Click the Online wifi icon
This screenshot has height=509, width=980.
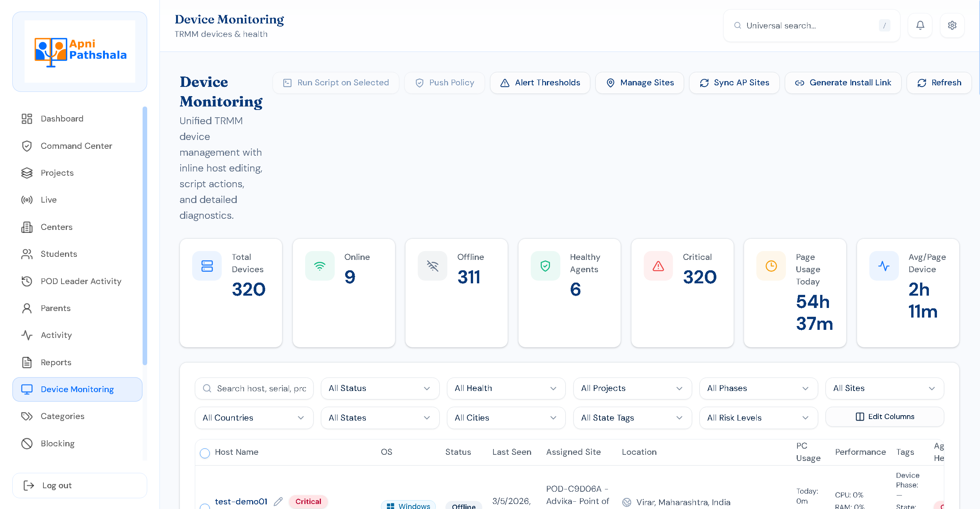tap(319, 266)
